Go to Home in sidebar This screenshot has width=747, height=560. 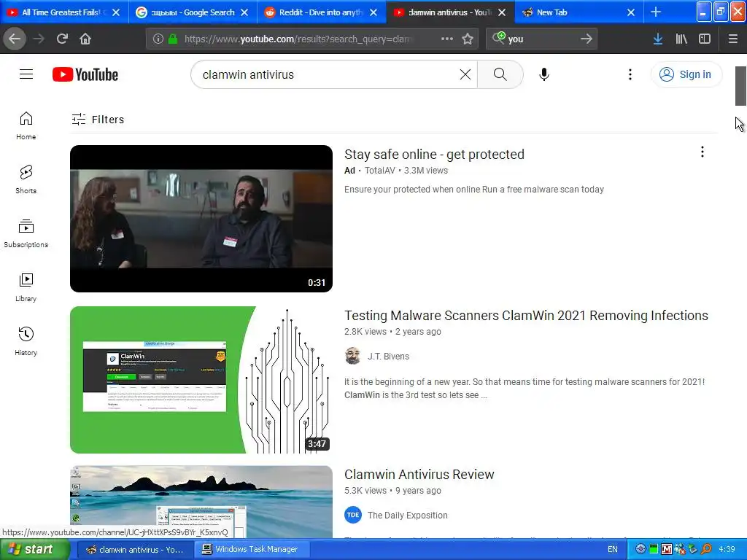pos(26,125)
